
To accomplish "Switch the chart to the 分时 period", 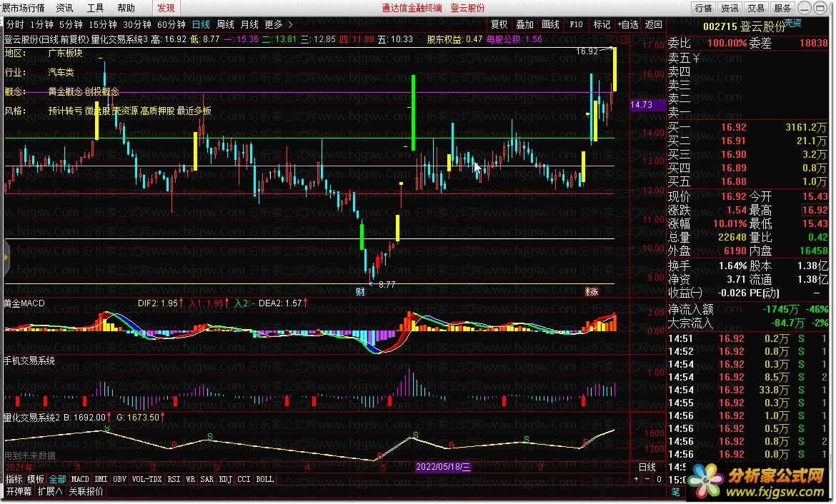I will coord(15,24).
